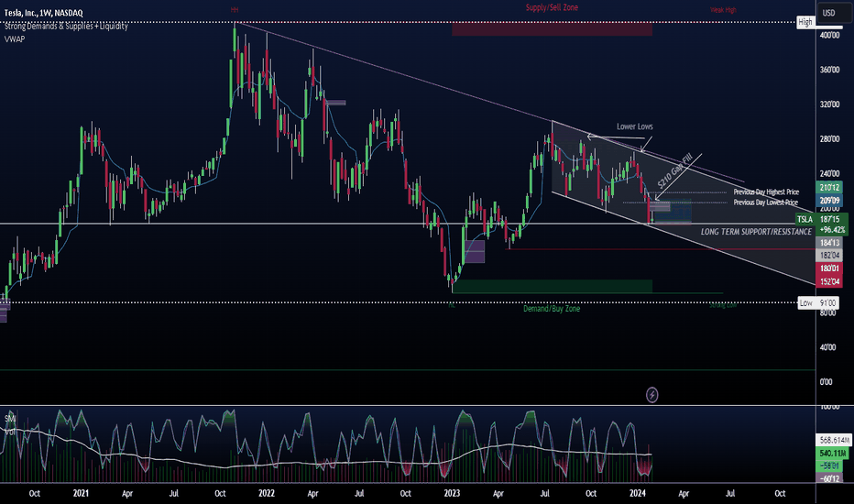Click the 540.11M volume value
854x504 pixels.
(x=832, y=453)
